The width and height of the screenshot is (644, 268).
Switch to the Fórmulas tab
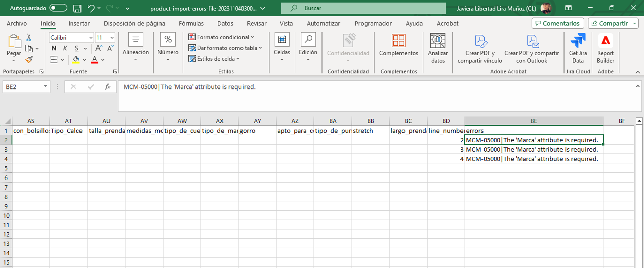[191, 23]
